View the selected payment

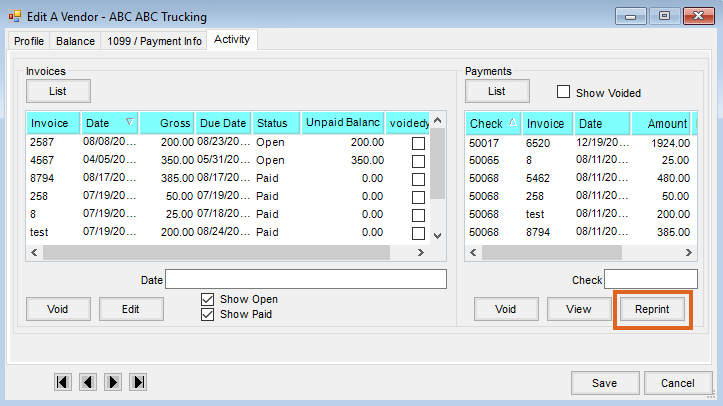tap(579, 309)
